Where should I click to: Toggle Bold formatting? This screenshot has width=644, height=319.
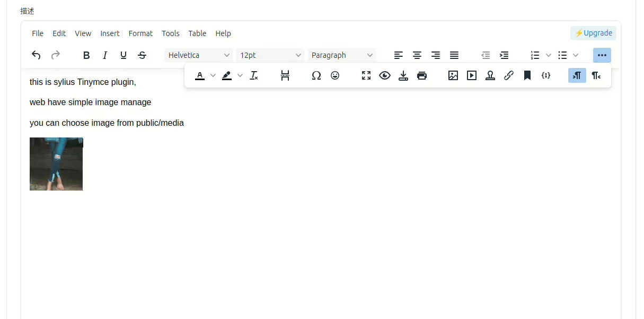[x=86, y=55]
